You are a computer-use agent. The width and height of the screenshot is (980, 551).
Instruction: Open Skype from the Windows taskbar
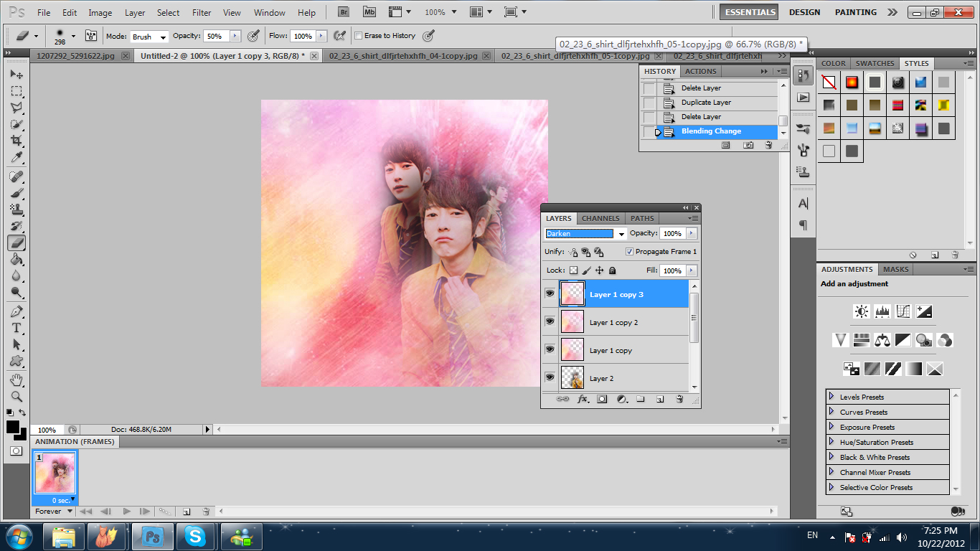tap(194, 536)
